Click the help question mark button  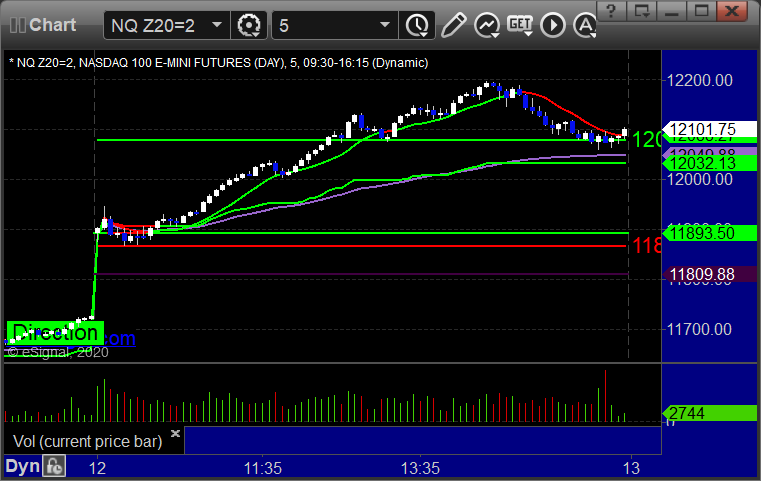[x=611, y=10]
